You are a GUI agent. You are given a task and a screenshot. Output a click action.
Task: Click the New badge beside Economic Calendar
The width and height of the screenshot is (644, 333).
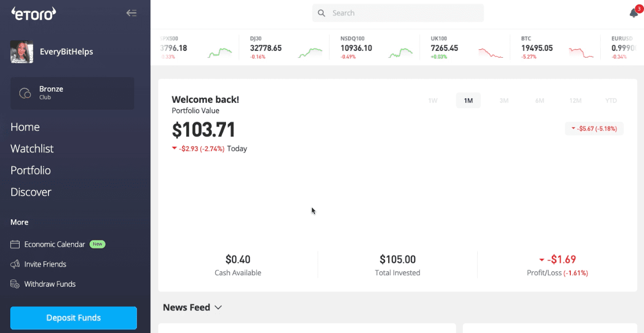(x=97, y=244)
